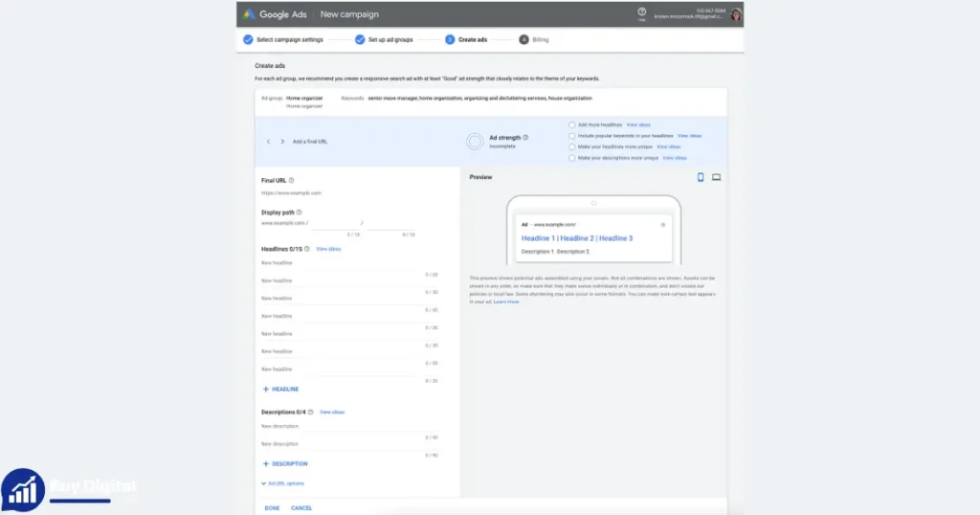The width and height of the screenshot is (980, 515).
Task: Click the Headlines 0/15 help icon
Action: (x=307, y=250)
